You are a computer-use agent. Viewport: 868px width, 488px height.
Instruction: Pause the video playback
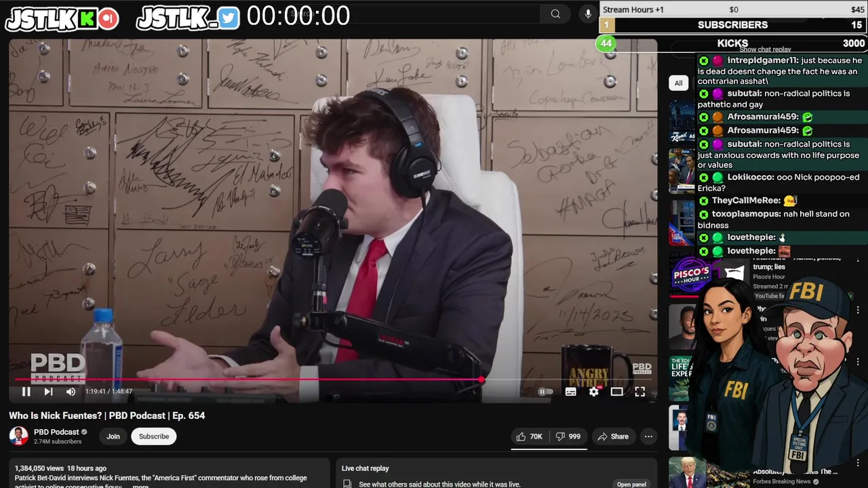coord(26,391)
